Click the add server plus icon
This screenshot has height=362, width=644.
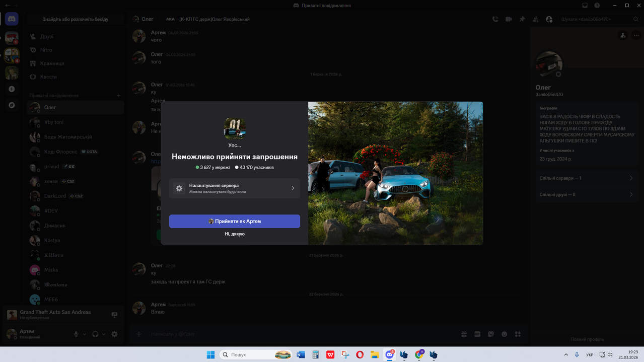pyautogui.click(x=12, y=89)
